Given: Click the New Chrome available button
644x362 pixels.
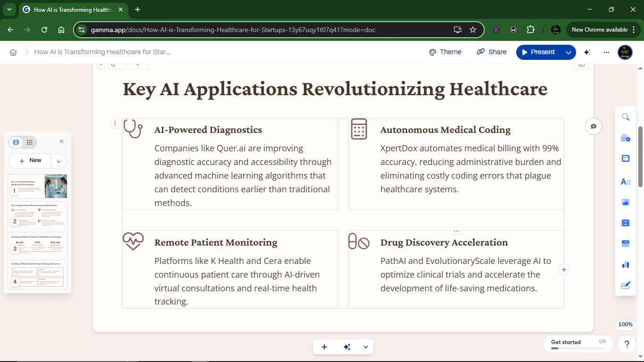Looking at the screenshot, I should click(x=603, y=30).
